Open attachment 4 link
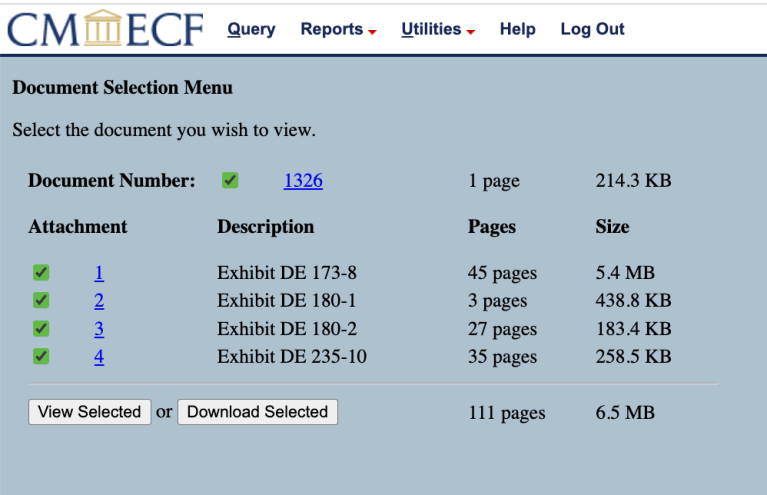Viewport: 767px width, 495px height. coord(99,357)
